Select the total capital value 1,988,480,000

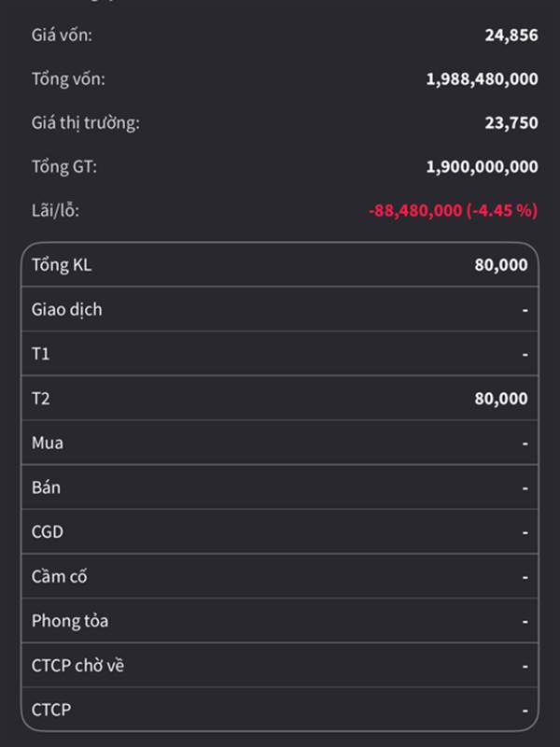(482, 79)
